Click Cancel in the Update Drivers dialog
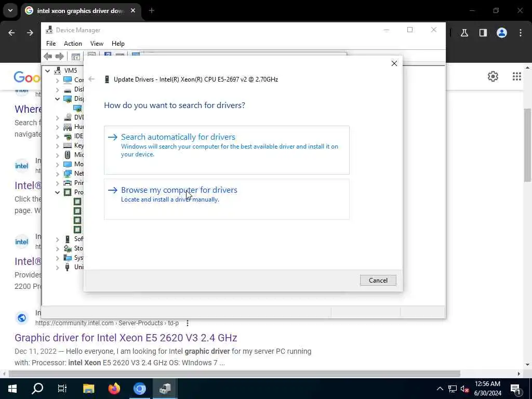Screen dimensions: 532x399 coord(378,280)
